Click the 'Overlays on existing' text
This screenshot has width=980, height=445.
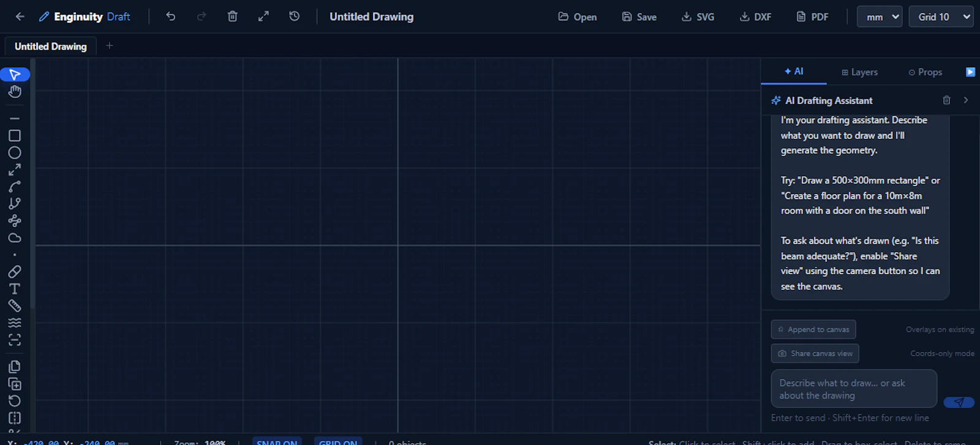click(x=940, y=329)
